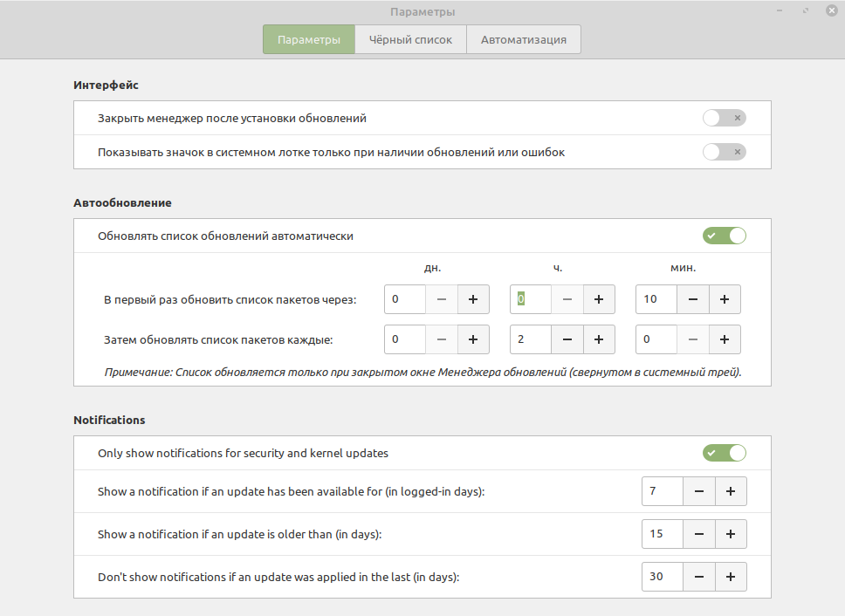Open the Автоматизация tab

point(524,39)
